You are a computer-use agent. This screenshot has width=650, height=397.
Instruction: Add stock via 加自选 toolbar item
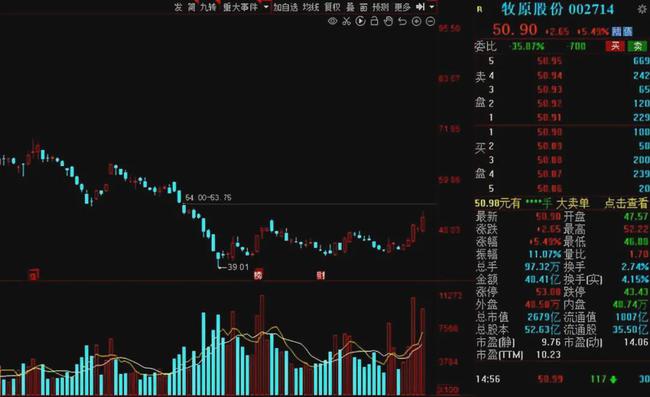pos(286,7)
